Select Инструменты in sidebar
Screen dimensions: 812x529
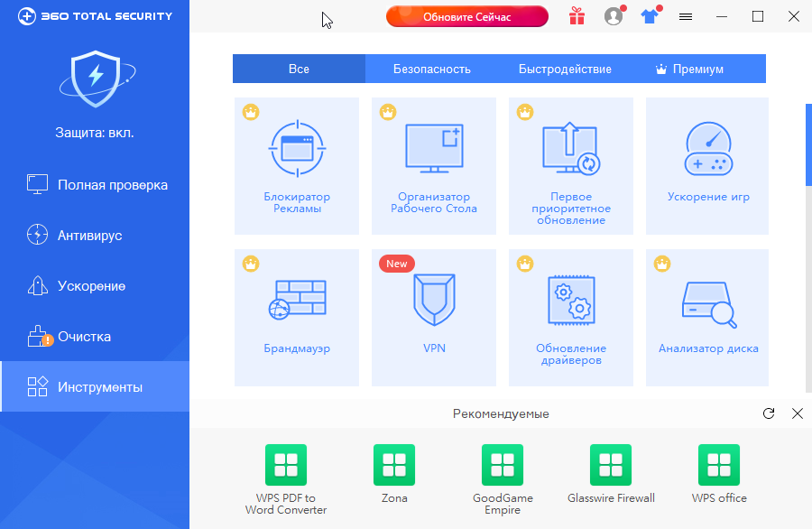tap(95, 387)
